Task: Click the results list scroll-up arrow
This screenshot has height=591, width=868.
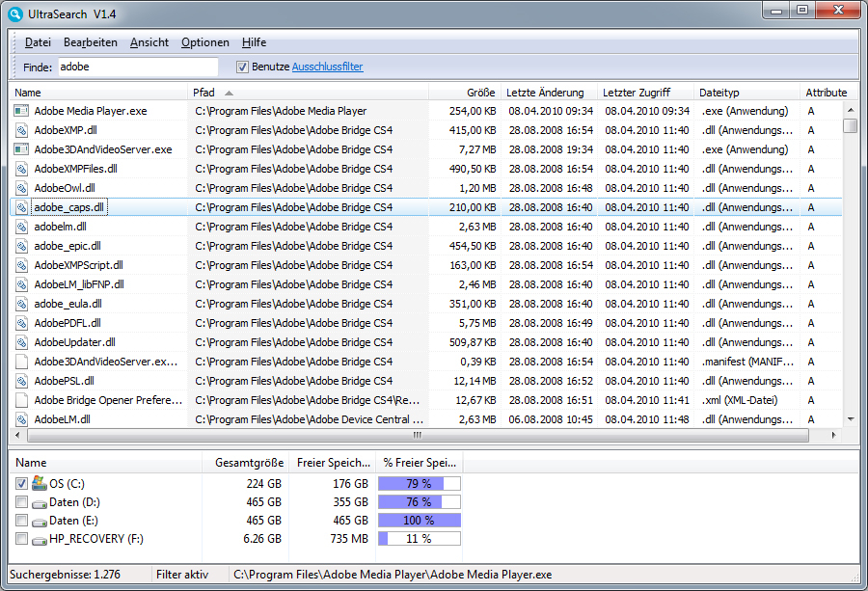Action: [851, 110]
